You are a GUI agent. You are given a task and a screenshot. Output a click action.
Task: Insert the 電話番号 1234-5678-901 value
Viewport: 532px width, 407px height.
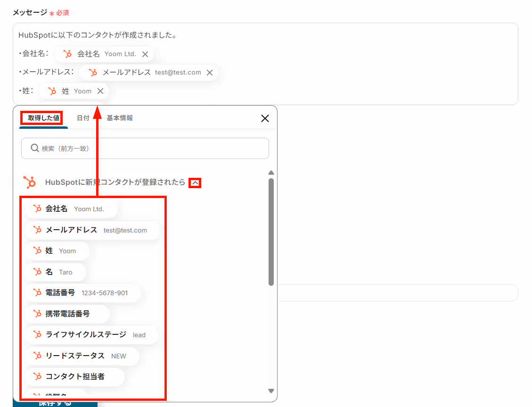(83, 292)
